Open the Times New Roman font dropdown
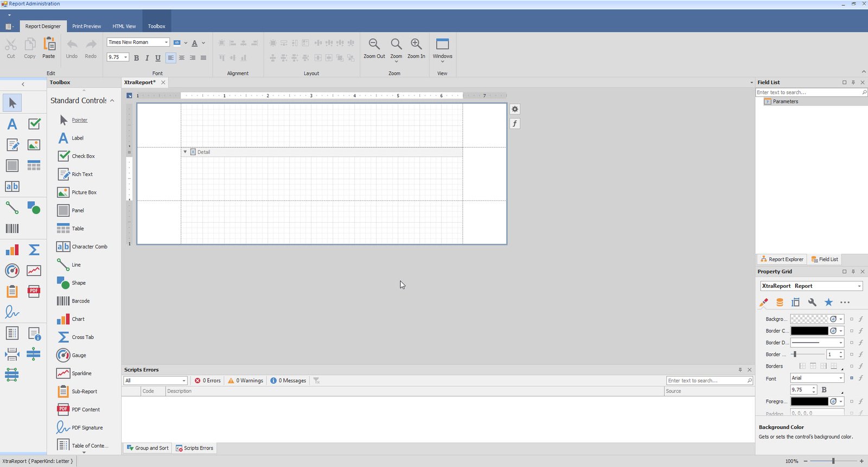The image size is (868, 467). point(166,42)
